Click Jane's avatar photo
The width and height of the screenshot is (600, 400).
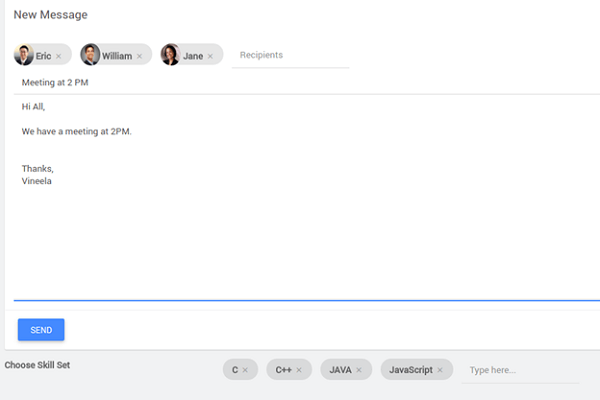(x=171, y=55)
